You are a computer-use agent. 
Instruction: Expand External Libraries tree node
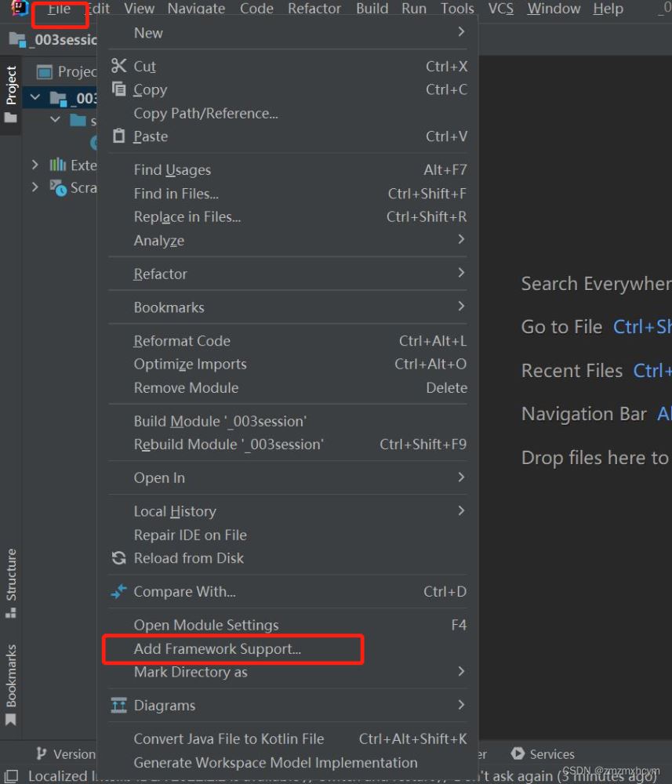(x=35, y=165)
